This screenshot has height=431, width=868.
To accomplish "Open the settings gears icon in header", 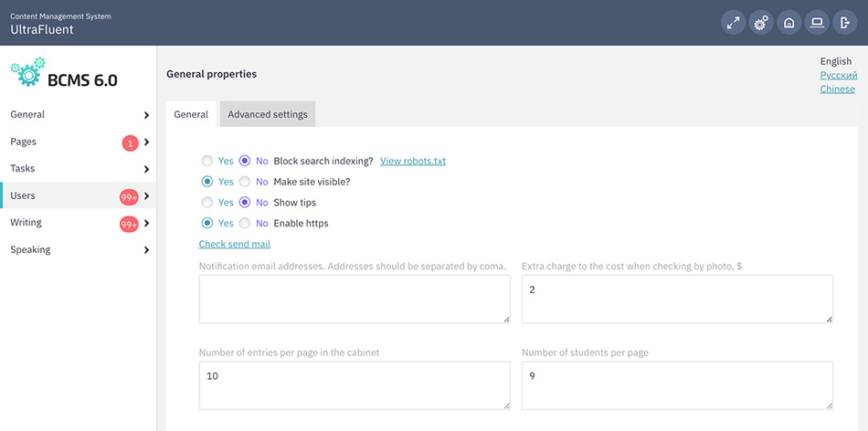I will click(x=761, y=23).
